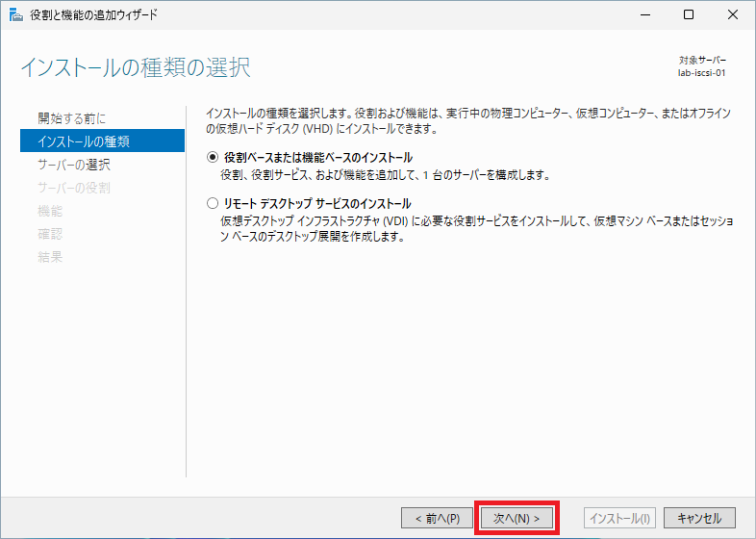Click the キャンセル button
756x539 pixels.
699,518
